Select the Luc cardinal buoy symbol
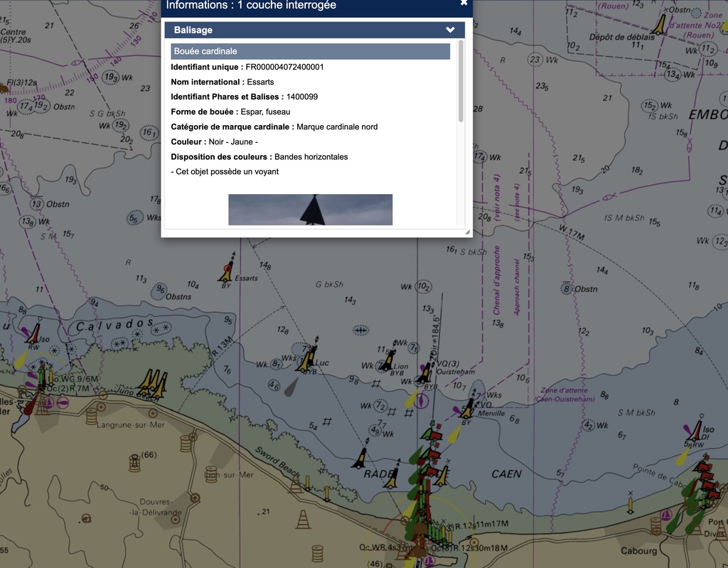This screenshot has width=728, height=568. pyautogui.click(x=307, y=359)
